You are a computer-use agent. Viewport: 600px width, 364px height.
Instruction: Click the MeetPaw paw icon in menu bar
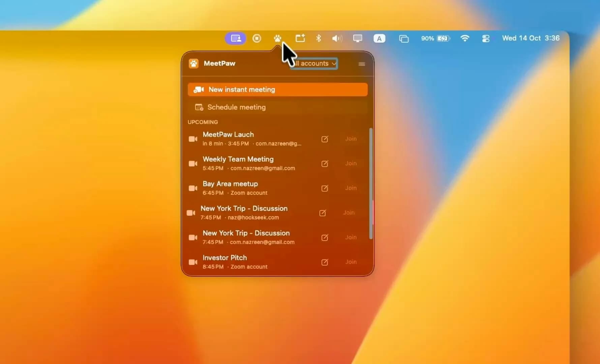coord(277,38)
